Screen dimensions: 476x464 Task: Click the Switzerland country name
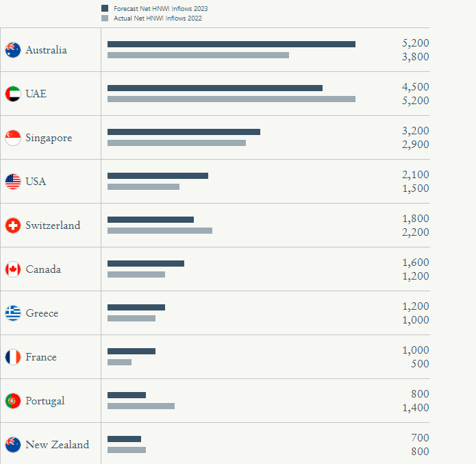(53, 225)
